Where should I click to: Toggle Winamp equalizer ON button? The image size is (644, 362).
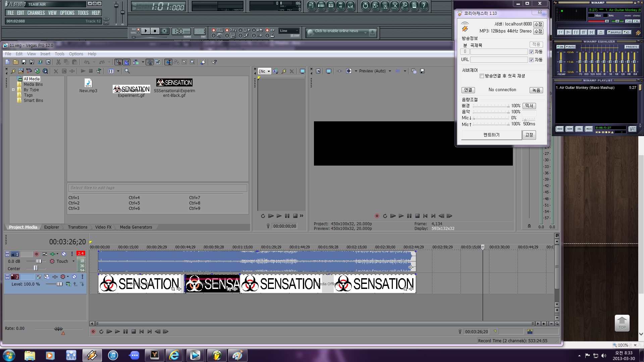click(x=560, y=47)
